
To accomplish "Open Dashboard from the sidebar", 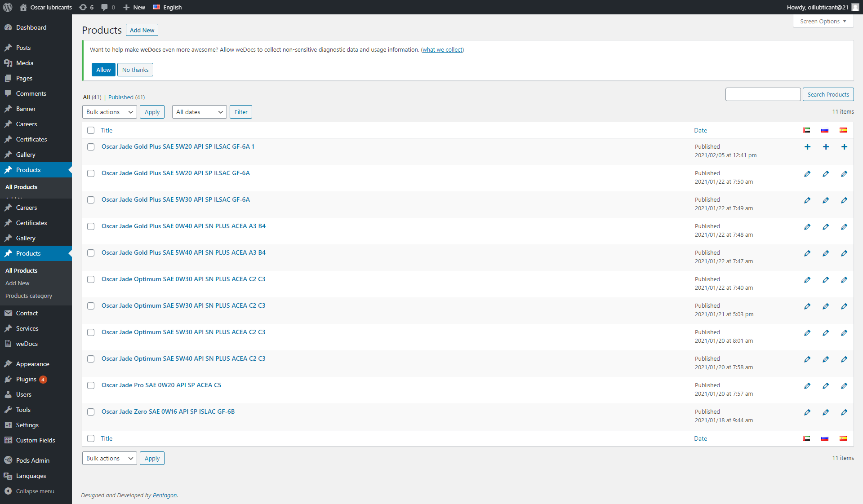I will coord(36,27).
